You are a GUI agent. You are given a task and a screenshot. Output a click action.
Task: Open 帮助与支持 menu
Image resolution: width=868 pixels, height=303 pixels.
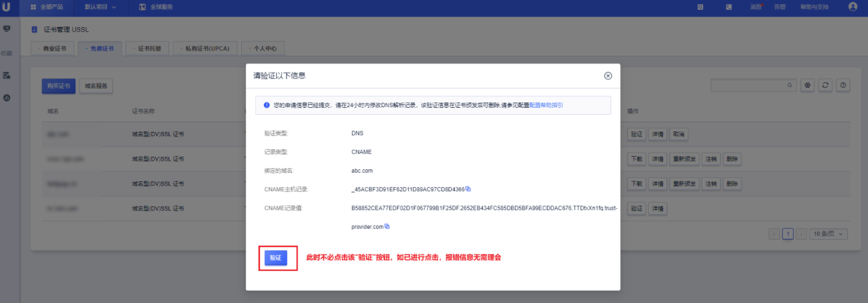pos(814,7)
